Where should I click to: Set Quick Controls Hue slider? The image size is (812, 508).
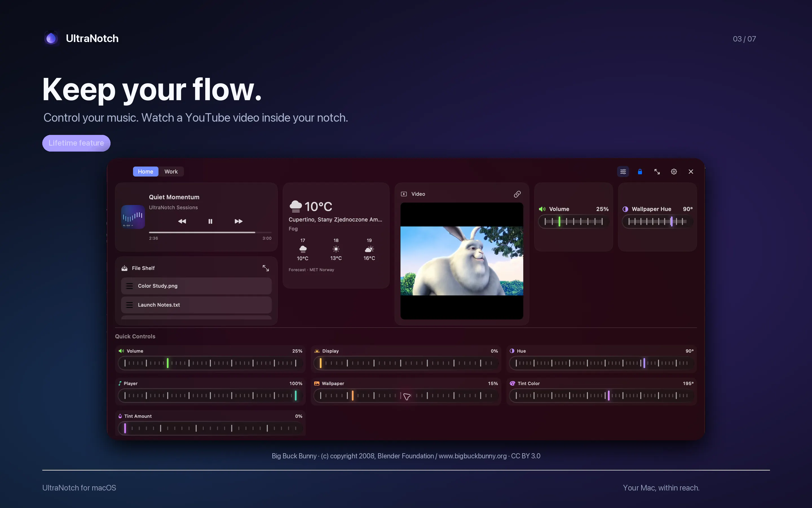point(601,363)
